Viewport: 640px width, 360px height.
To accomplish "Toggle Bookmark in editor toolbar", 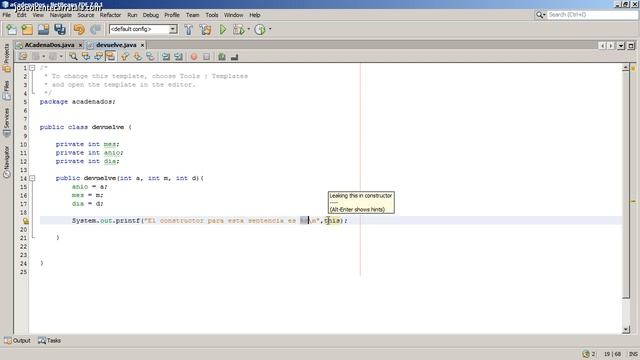I will pyautogui.click(x=150, y=57).
